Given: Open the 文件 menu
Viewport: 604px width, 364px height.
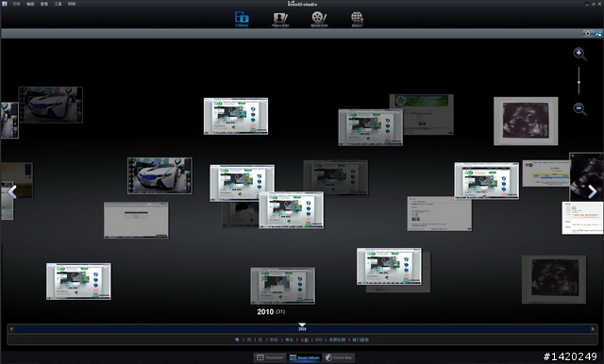Looking at the screenshot, I should point(16,4).
